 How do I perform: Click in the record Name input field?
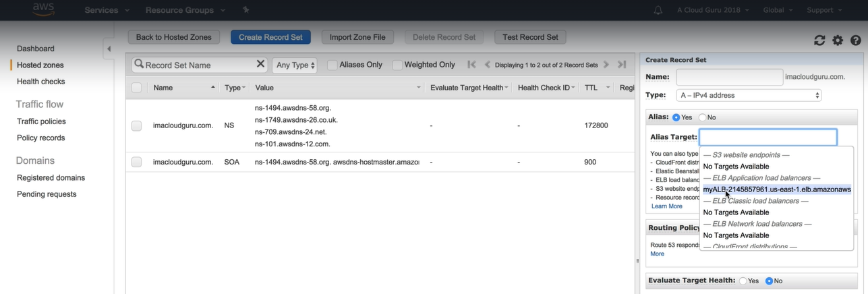[730, 77]
